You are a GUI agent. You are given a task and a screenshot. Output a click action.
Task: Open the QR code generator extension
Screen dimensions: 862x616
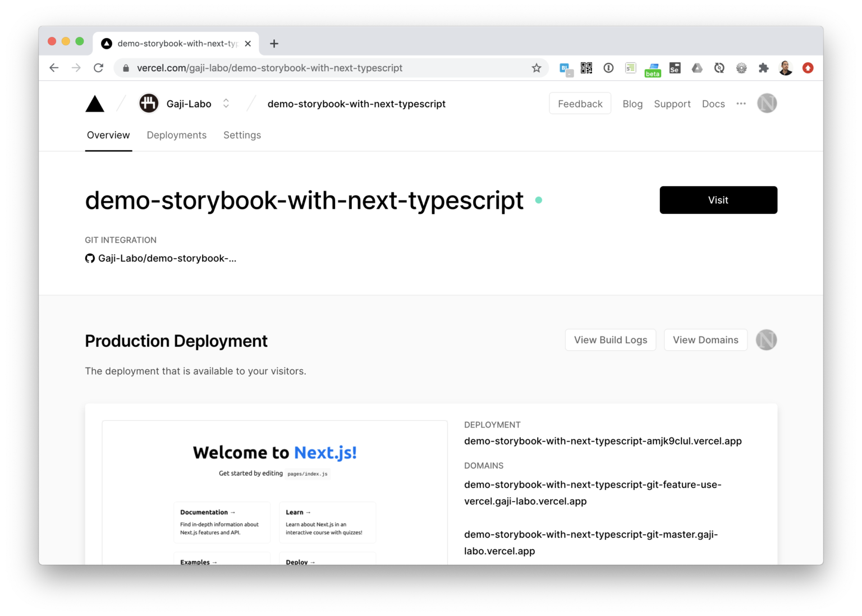click(586, 67)
